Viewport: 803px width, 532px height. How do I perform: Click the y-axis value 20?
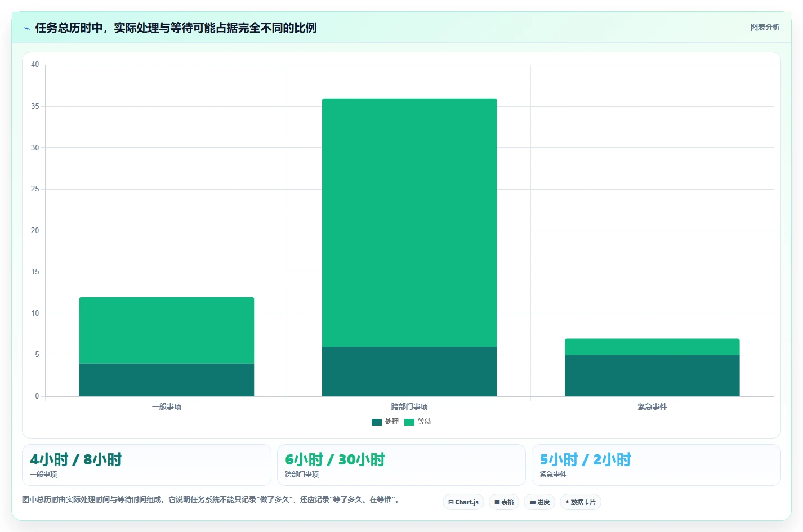(x=35, y=231)
